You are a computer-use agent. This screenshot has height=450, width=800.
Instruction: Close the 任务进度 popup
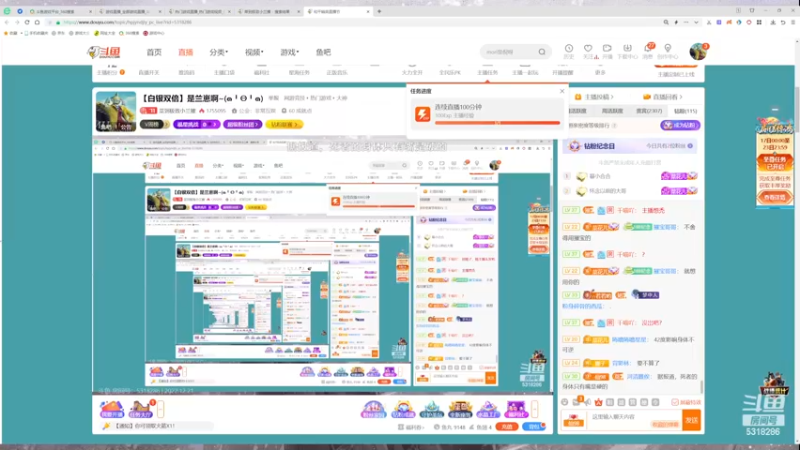point(562,91)
